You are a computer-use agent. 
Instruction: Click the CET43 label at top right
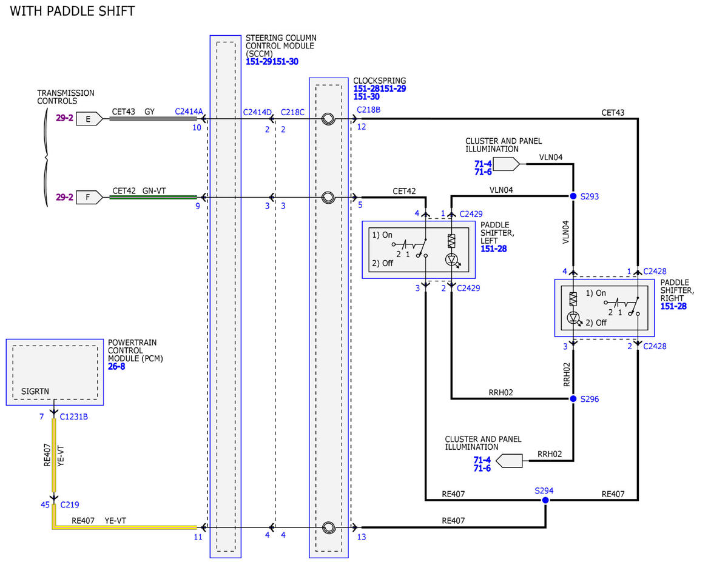click(613, 112)
